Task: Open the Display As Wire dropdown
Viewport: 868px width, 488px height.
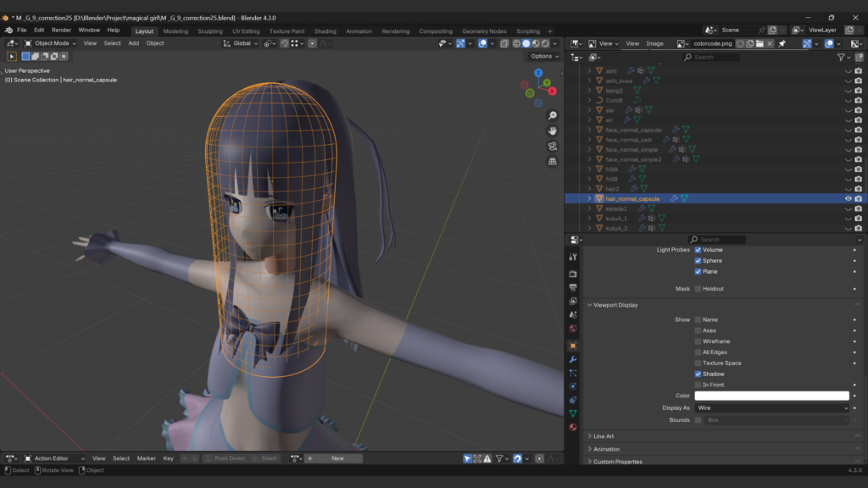Action: coord(771,408)
